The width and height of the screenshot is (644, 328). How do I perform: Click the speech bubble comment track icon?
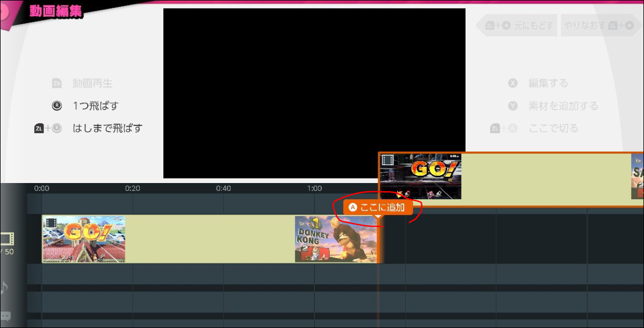[6, 316]
